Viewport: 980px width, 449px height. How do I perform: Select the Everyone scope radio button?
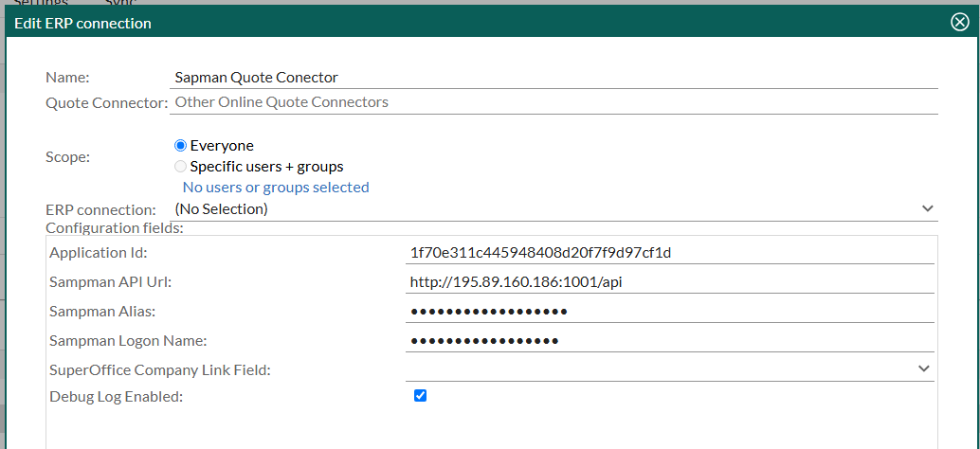tap(181, 146)
